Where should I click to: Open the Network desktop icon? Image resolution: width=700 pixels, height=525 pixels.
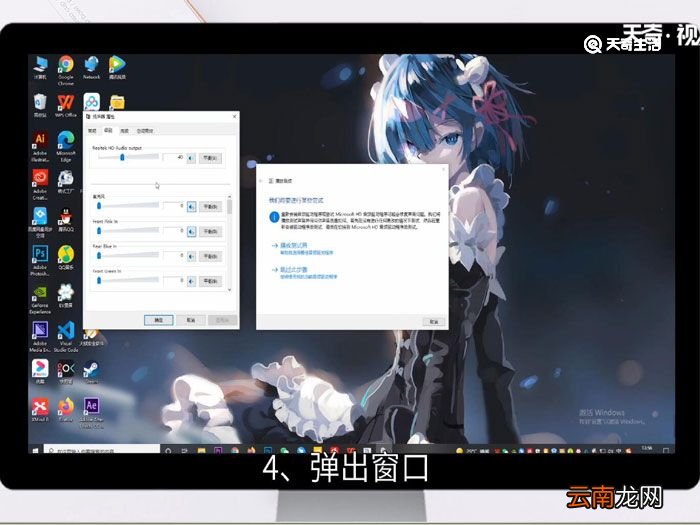(92, 67)
